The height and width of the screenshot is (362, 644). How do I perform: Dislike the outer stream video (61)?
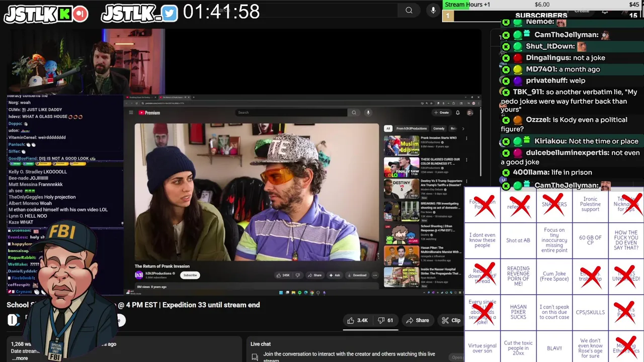pyautogui.click(x=386, y=320)
